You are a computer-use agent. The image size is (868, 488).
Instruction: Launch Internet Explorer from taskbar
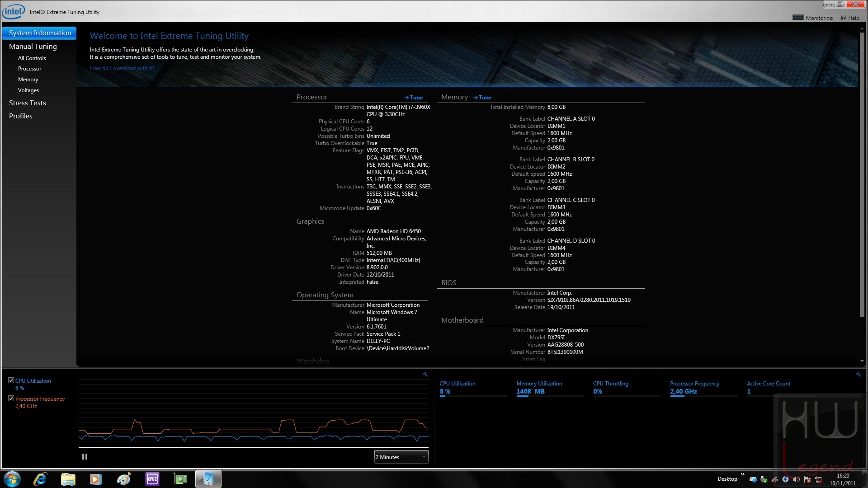tap(40, 479)
